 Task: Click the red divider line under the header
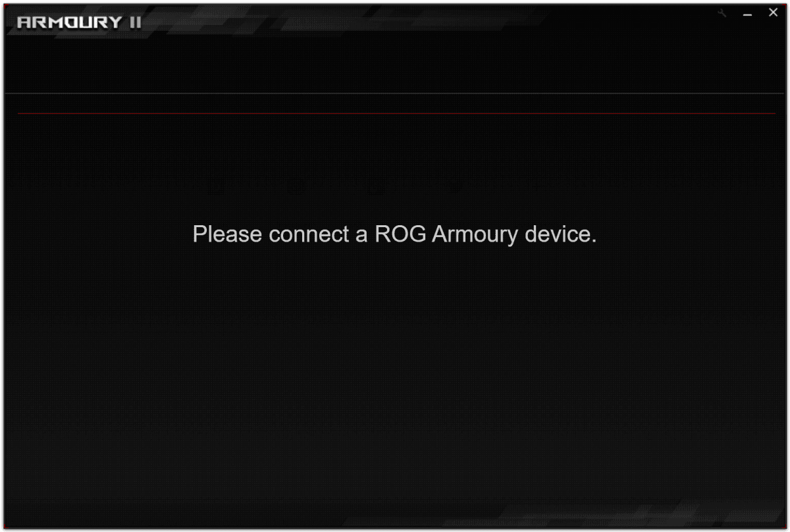pos(396,114)
